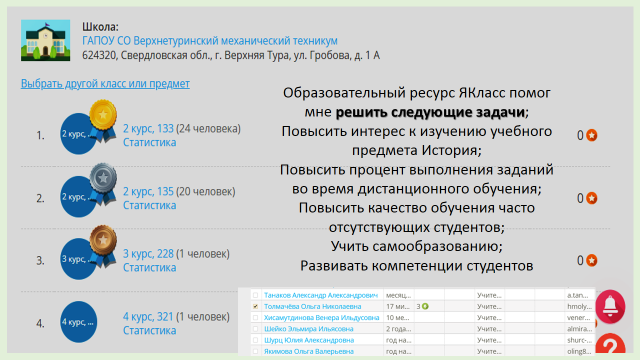Uncheck the checkbox for Толмачёва Ольга Николаевна

(x=256, y=306)
